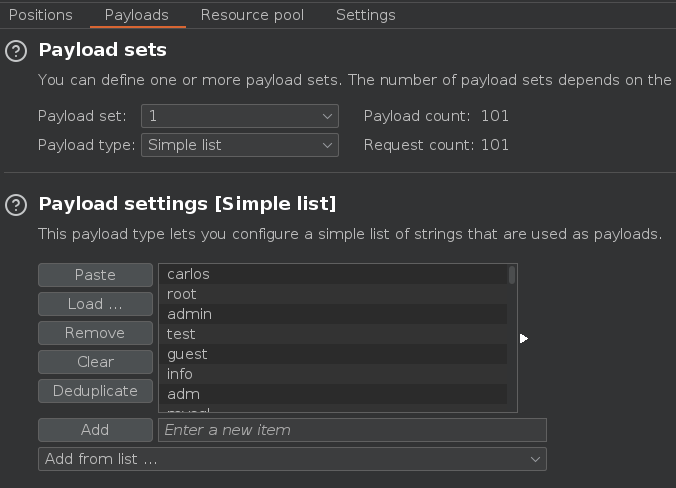676x488 pixels.
Task: Click the small arrow right of payload list
Action: pos(523,339)
